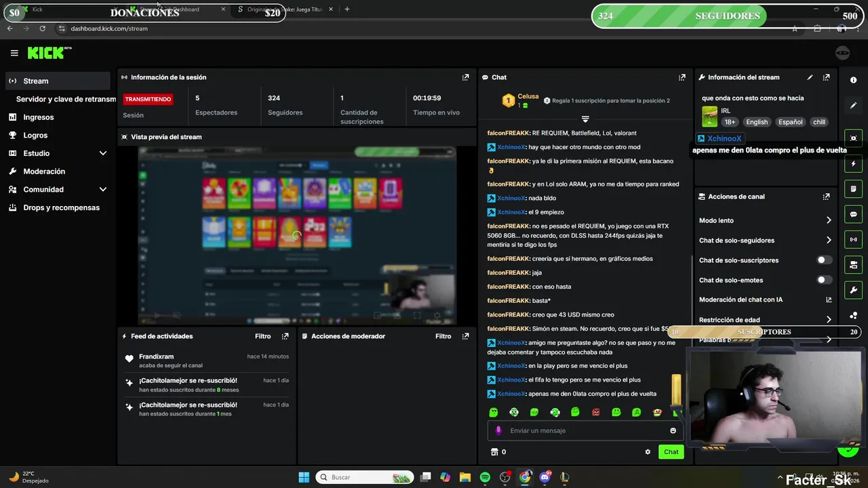Toggle wrench widget in right toolbar
This screenshot has width=868, height=488.
853,290
